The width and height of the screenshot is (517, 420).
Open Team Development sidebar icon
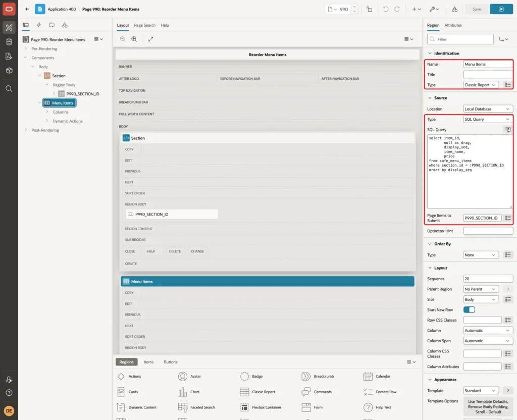coord(9,57)
